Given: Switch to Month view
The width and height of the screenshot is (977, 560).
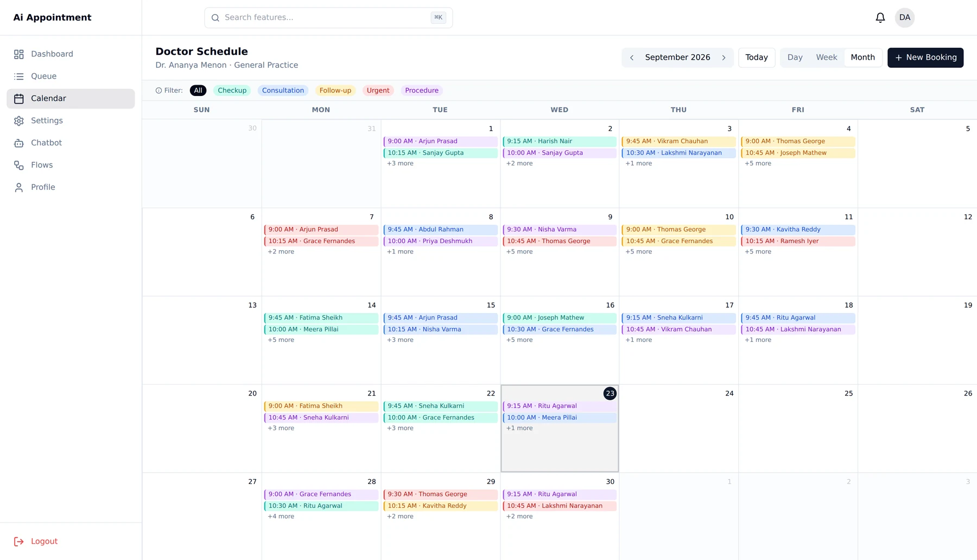Looking at the screenshot, I should pyautogui.click(x=862, y=58).
